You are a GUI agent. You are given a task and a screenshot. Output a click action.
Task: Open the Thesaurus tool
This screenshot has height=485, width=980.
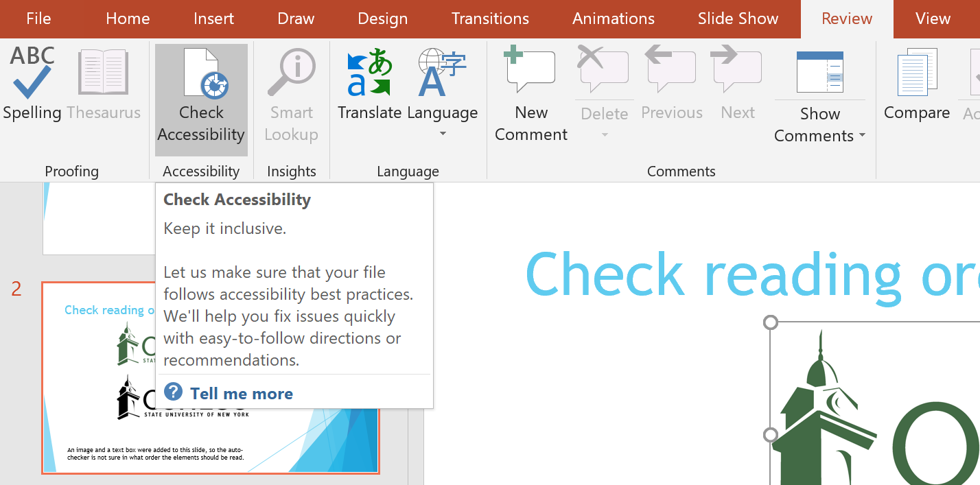click(x=104, y=84)
